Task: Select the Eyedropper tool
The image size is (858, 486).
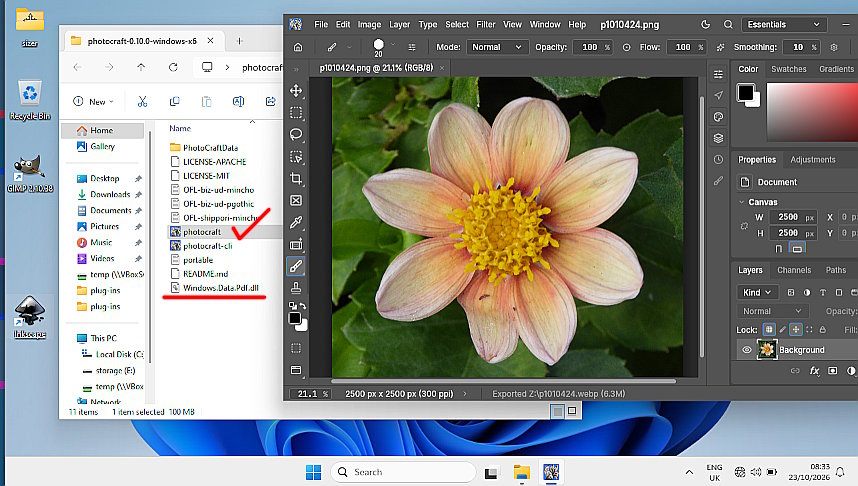Action: (x=296, y=222)
